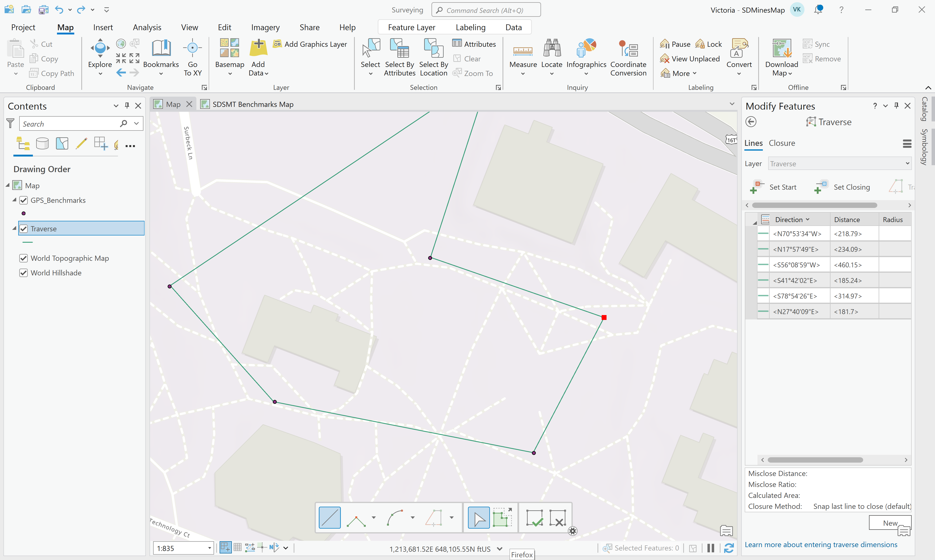
Task: Open Learn more about entering traverse dimensions
Action: [x=821, y=544]
